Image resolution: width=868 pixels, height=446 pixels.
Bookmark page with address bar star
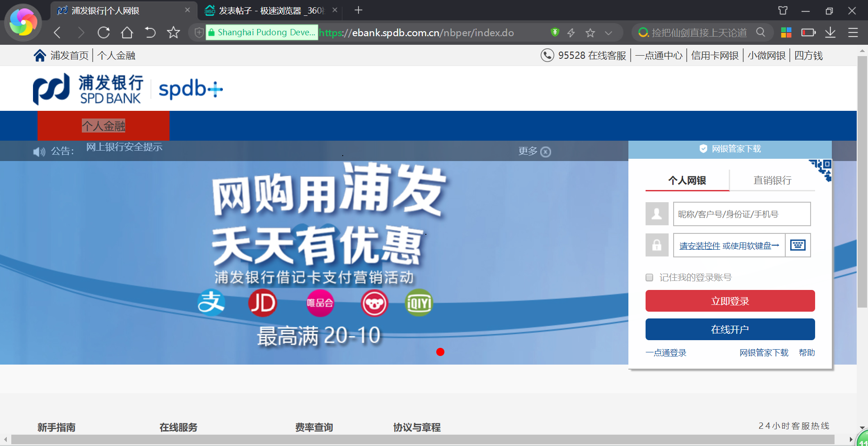point(590,33)
